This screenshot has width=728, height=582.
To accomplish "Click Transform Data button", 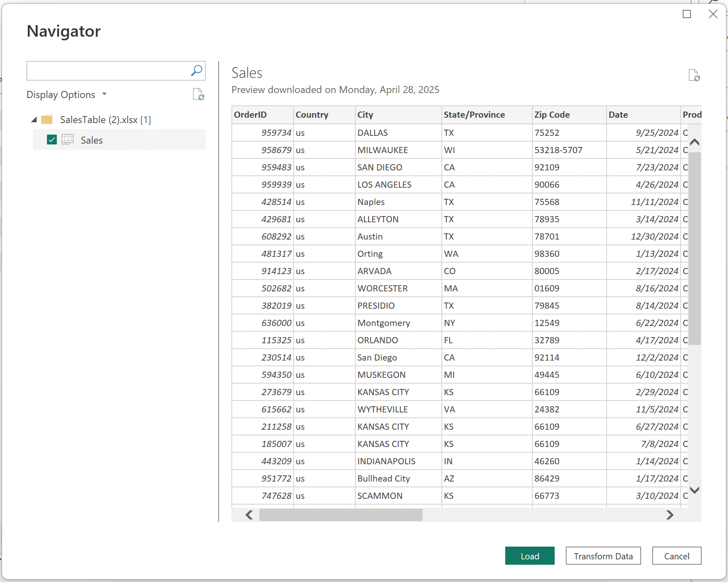I will coord(603,556).
